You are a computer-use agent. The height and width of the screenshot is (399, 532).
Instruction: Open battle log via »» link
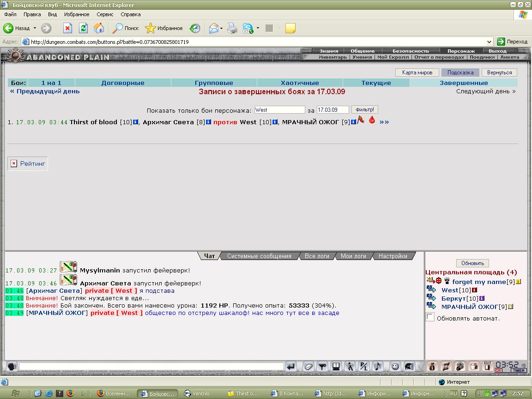384,122
